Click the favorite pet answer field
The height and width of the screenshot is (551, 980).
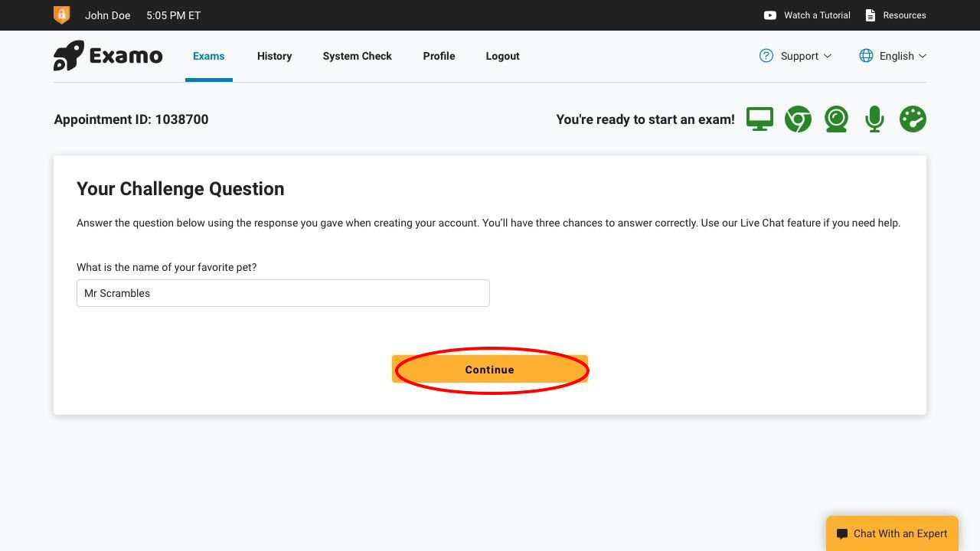point(283,293)
